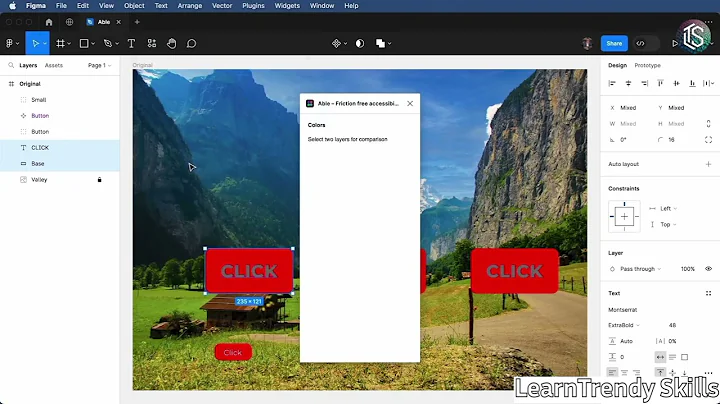
Task: Align selection bottom icon
Action: 692,83
